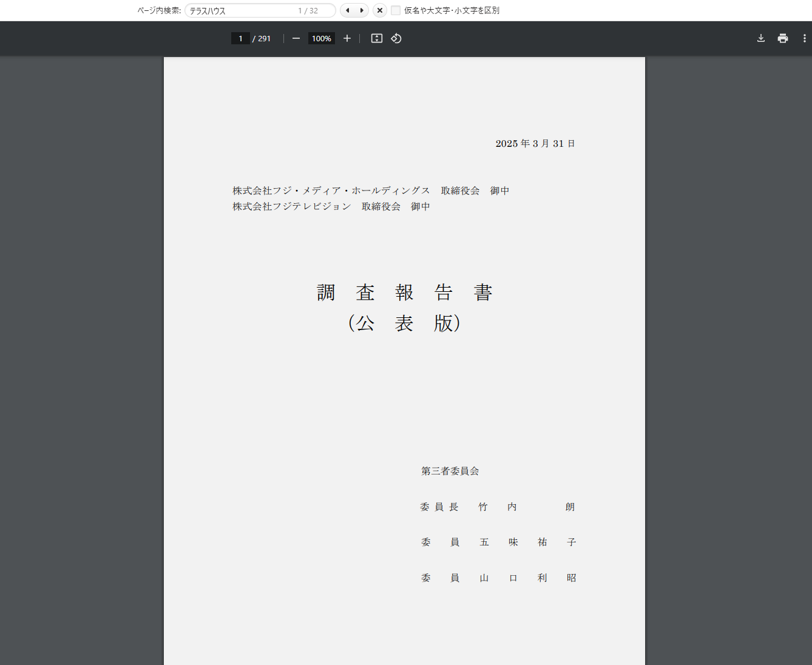Zoom out with the minus icon
Image resolution: width=812 pixels, height=665 pixels.
pyautogui.click(x=296, y=38)
